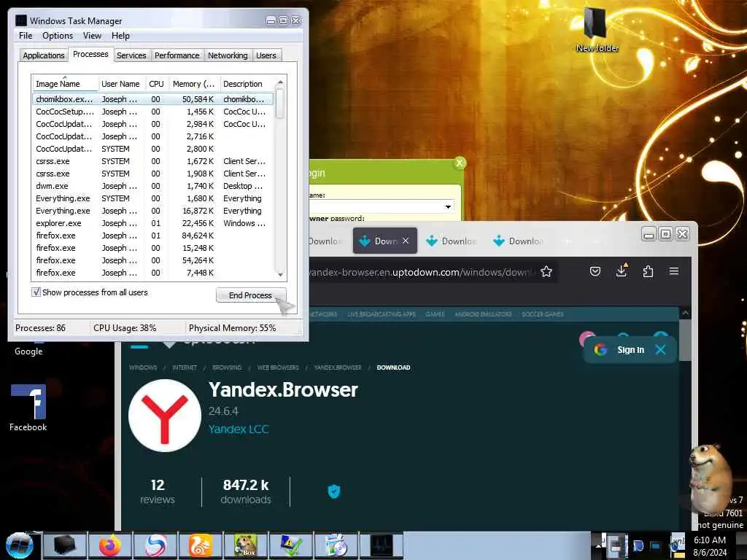Click the INTERNET breadcrumb link
747x560 pixels.
click(185, 367)
